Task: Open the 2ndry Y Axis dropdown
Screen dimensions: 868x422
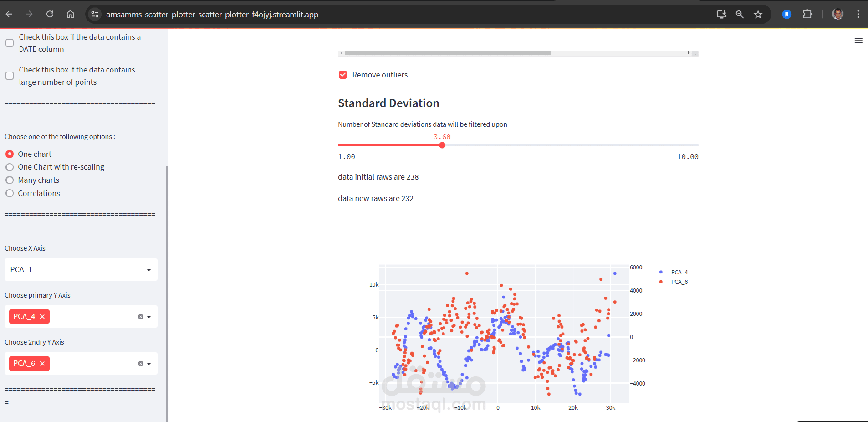Action: coord(149,363)
